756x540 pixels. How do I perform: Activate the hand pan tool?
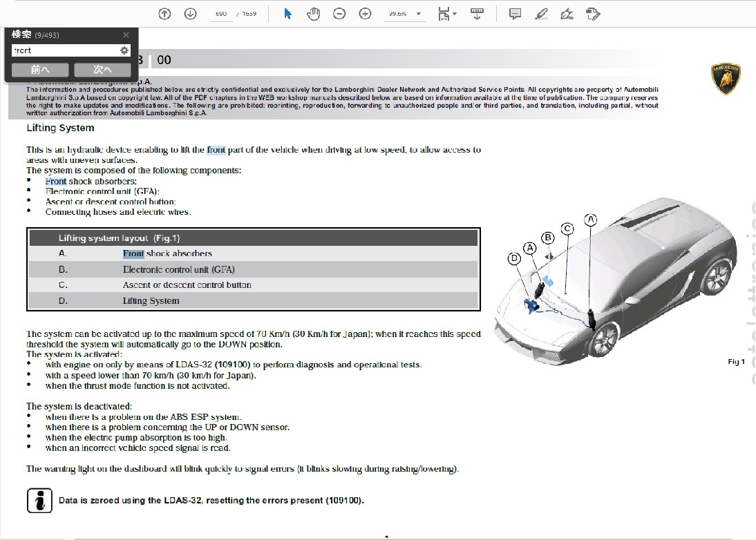314,14
